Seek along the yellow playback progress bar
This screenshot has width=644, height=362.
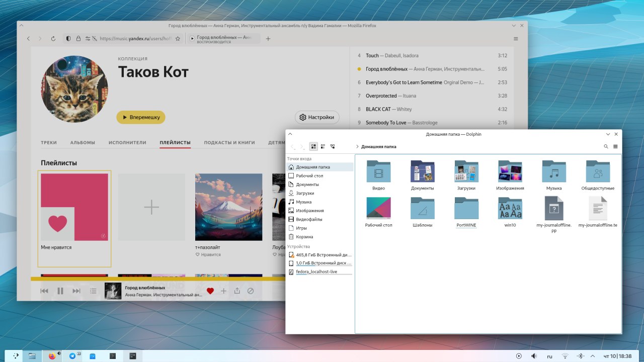click(x=159, y=279)
